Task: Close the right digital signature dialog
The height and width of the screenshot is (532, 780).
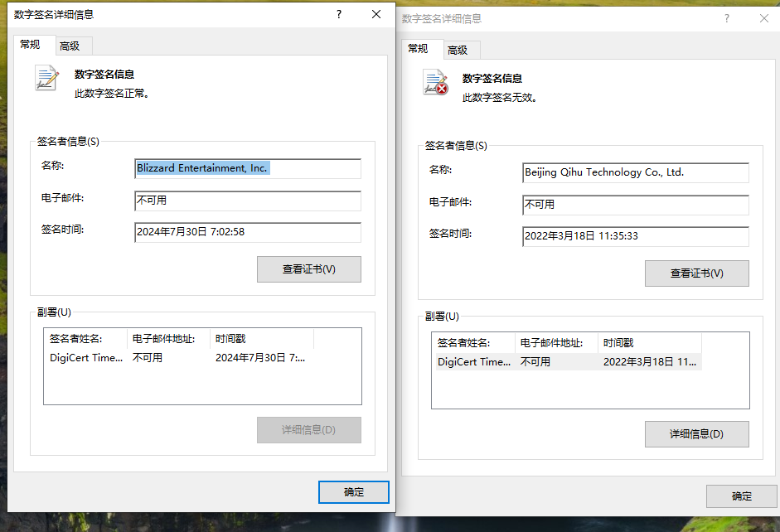Action: 764,18
